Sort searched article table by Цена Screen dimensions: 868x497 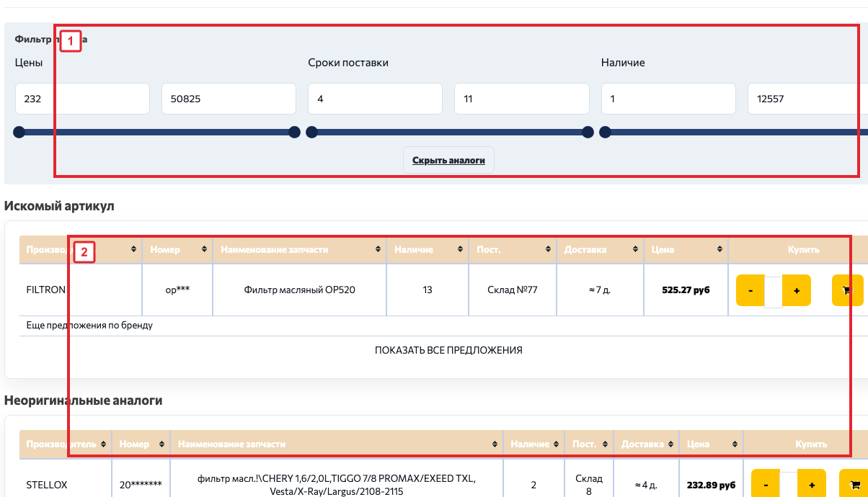point(686,249)
